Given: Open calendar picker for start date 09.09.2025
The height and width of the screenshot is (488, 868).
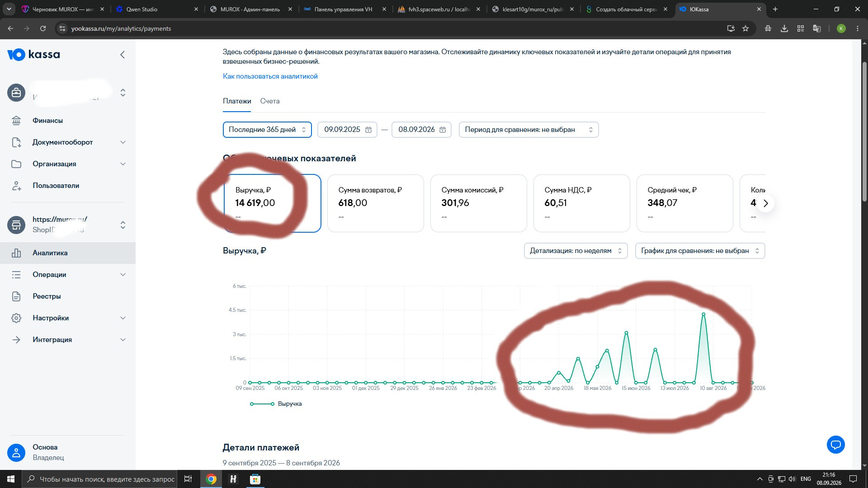Looking at the screenshot, I should [x=368, y=130].
